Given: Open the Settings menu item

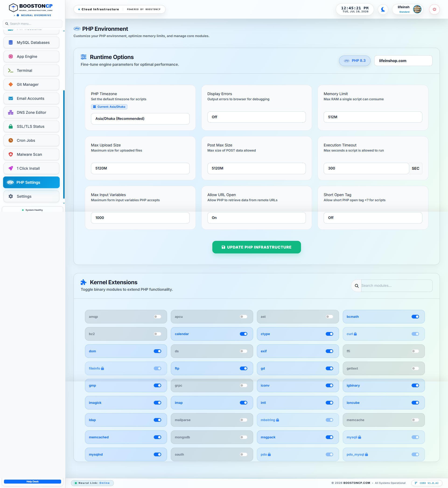Looking at the screenshot, I should click(31, 196).
